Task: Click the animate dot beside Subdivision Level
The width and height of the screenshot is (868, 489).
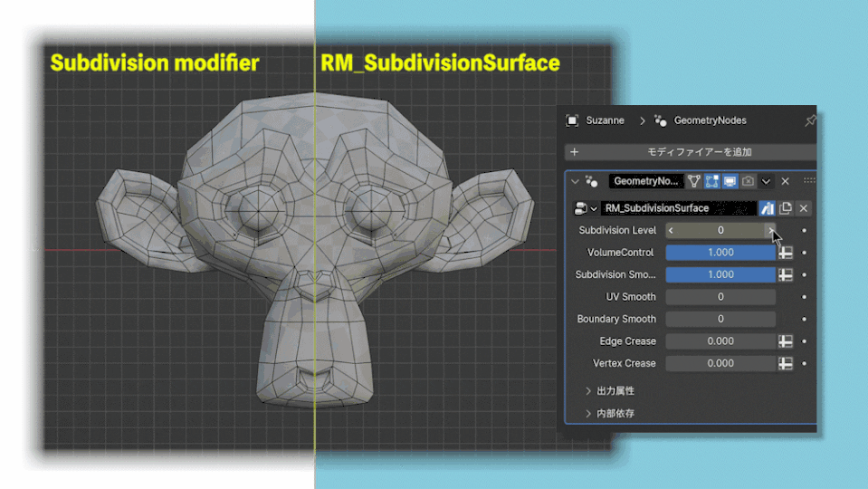Action: click(804, 230)
